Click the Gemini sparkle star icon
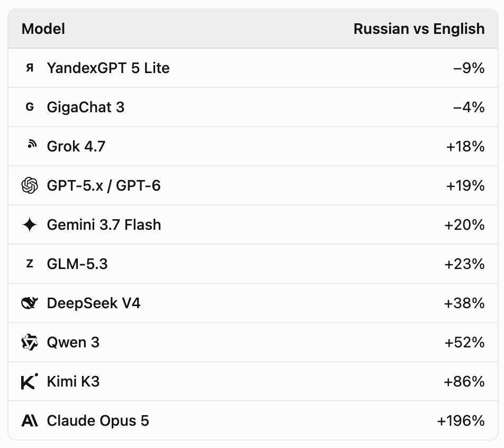Screen dimensions: 504x448 click(30, 225)
